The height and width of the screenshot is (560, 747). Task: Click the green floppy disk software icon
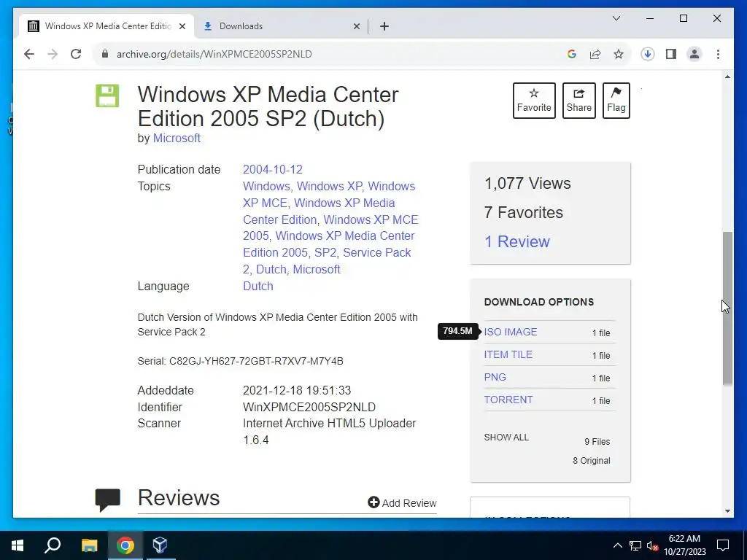pyautogui.click(x=107, y=96)
